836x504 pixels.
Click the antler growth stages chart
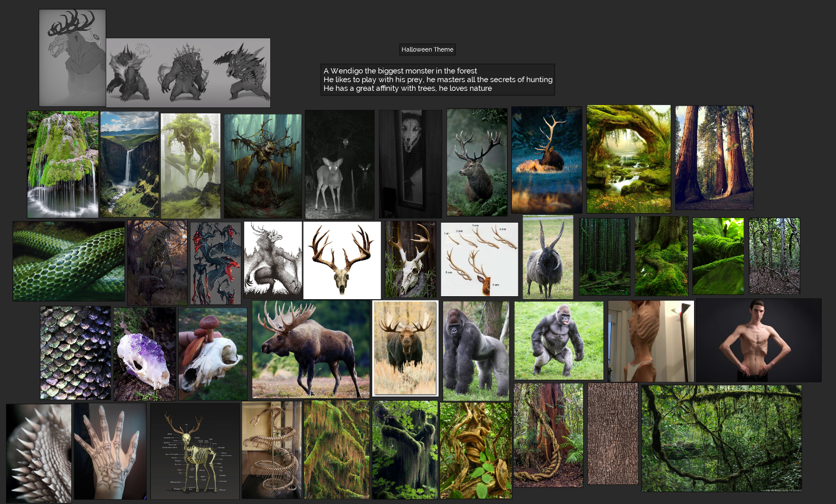480,259
